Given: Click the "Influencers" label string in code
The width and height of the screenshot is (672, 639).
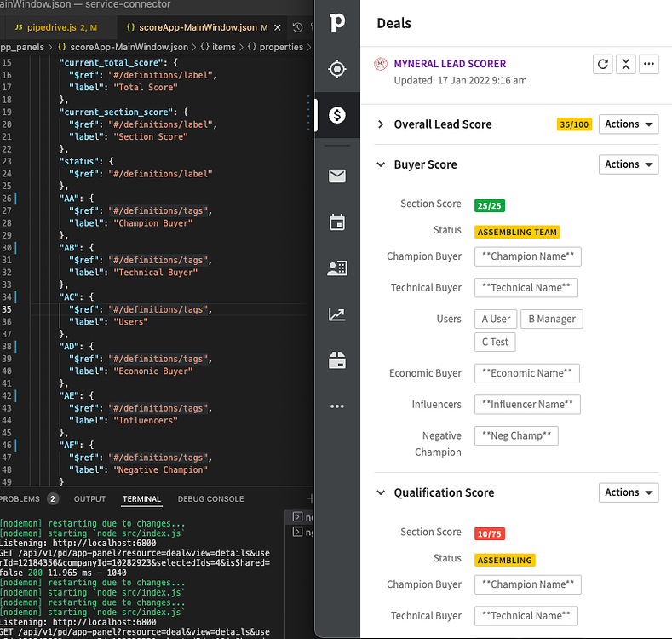Looking at the screenshot, I should [146, 421].
